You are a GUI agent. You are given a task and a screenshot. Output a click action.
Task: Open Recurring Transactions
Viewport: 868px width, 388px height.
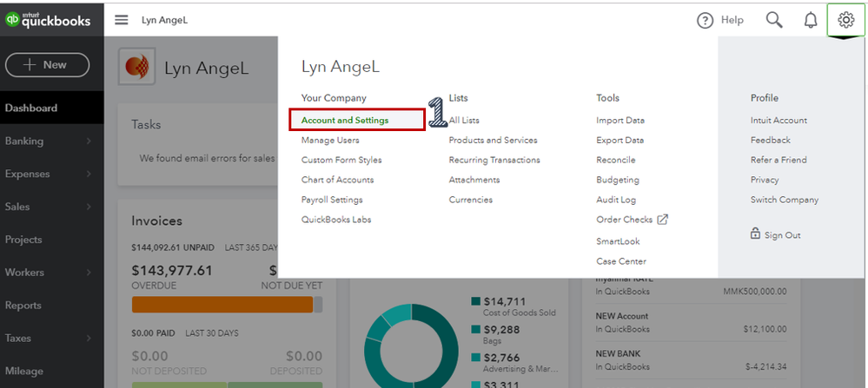point(494,160)
